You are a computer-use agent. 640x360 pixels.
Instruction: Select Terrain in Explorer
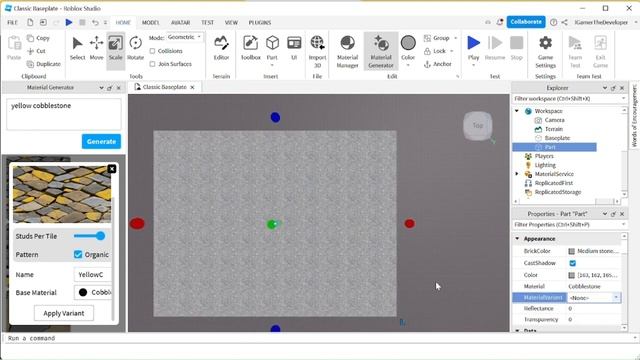click(x=554, y=129)
